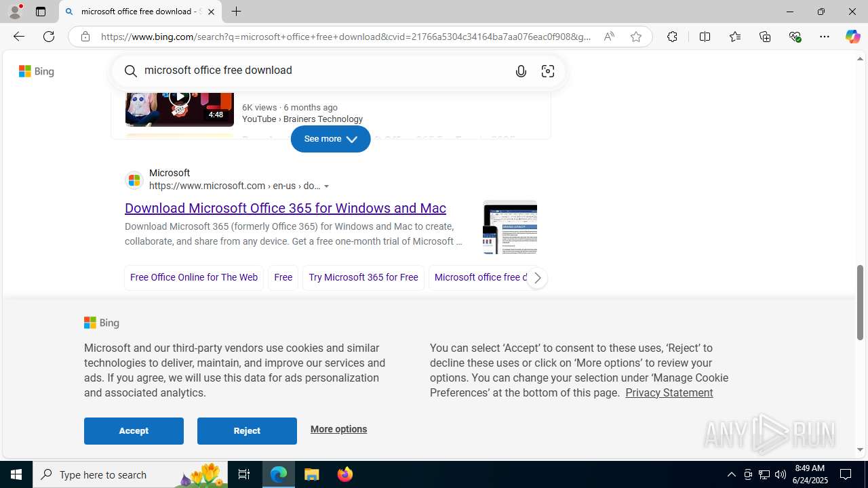Open Task View on taskbar
This screenshot has height=488, width=868.
pos(244,474)
